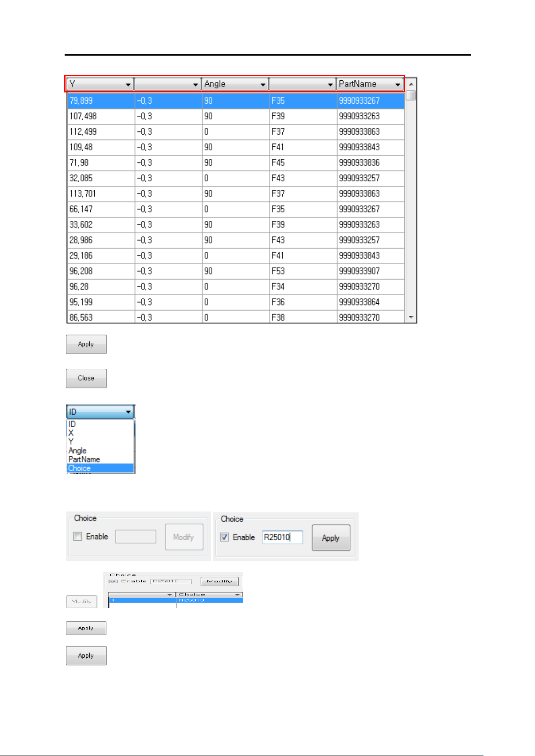Image resolution: width=535 pixels, height=756 pixels.
Task: Click the F45 cell
Action: 303,162
